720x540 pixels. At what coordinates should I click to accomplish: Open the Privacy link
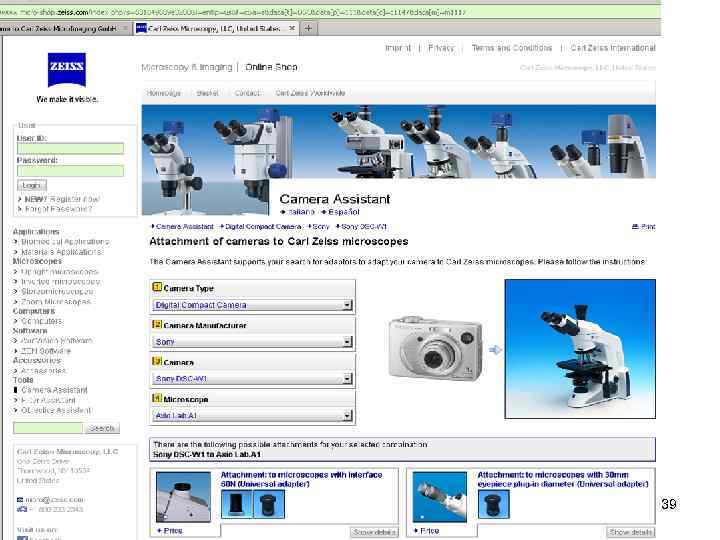pyautogui.click(x=441, y=48)
